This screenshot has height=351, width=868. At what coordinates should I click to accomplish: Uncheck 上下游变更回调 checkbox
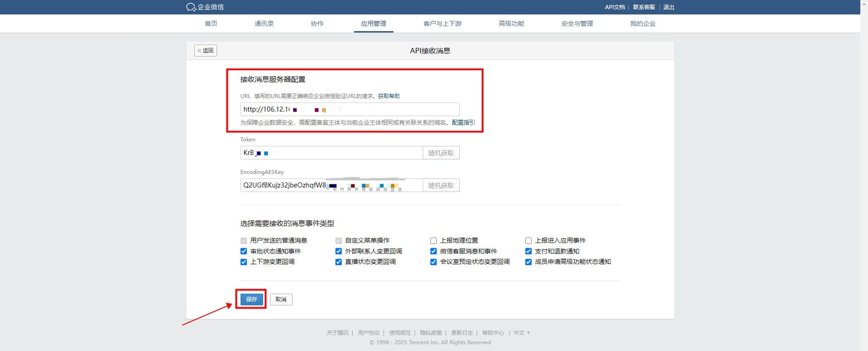(244, 262)
